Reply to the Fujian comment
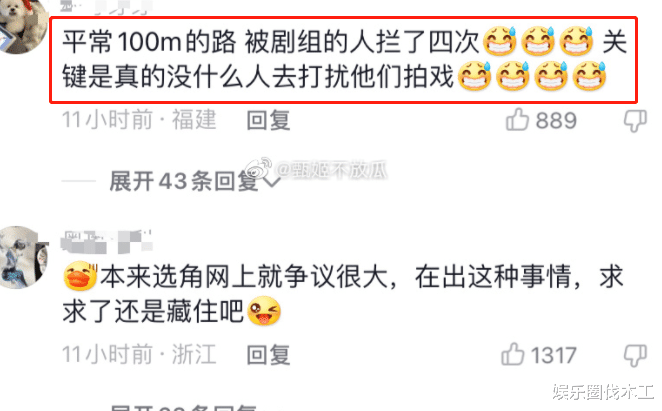 pyautogui.click(x=268, y=120)
